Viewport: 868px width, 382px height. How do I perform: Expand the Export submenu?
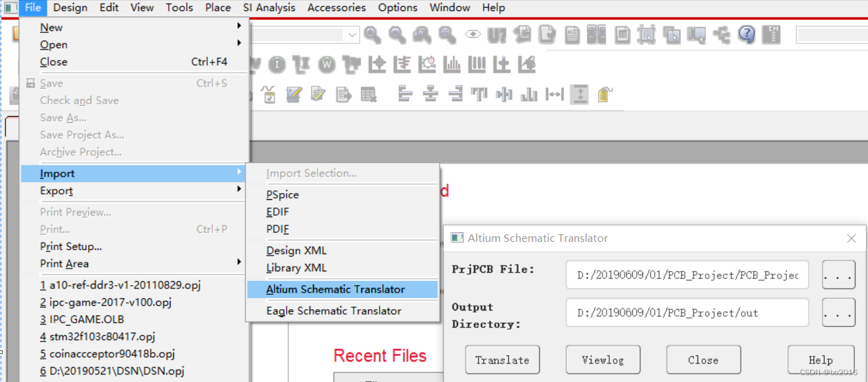[239, 190]
